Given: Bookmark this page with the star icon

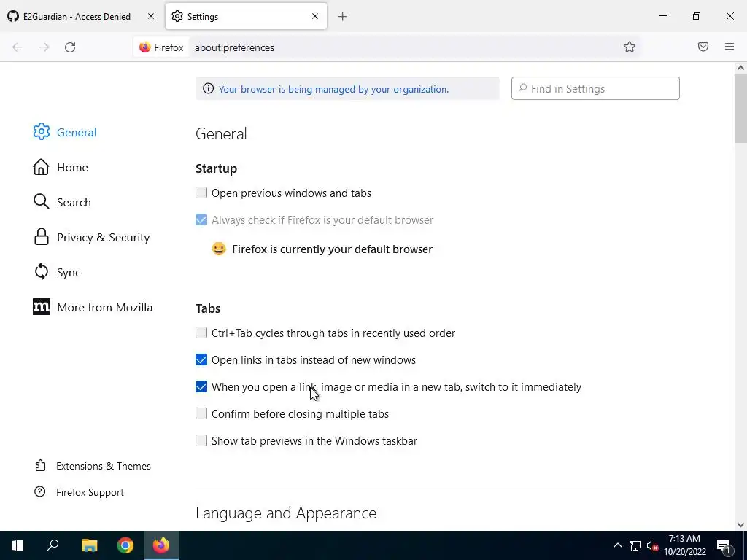Looking at the screenshot, I should (630, 47).
